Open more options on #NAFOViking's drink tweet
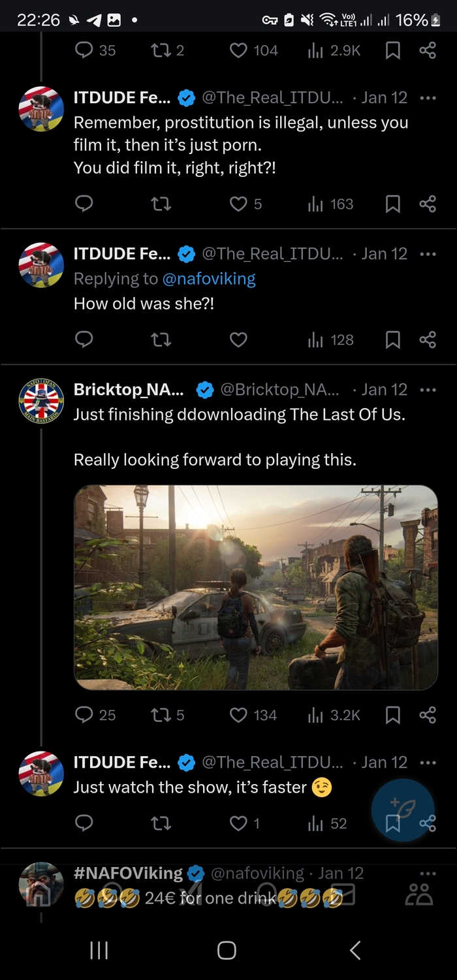The height and width of the screenshot is (980, 457). coord(428,872)
